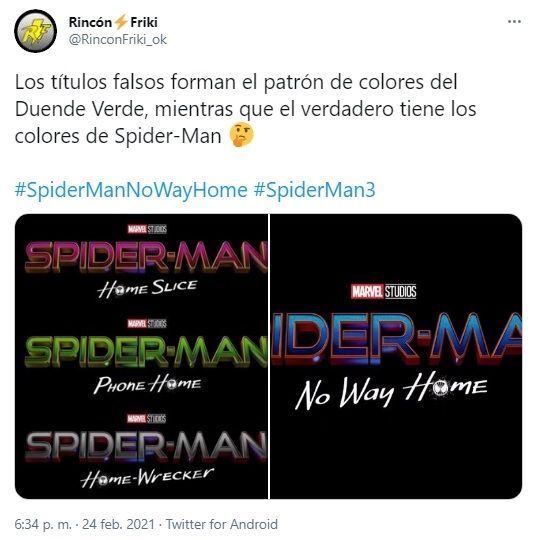Click the Marvel Studios logo above Home Slice

pos(147,229)
